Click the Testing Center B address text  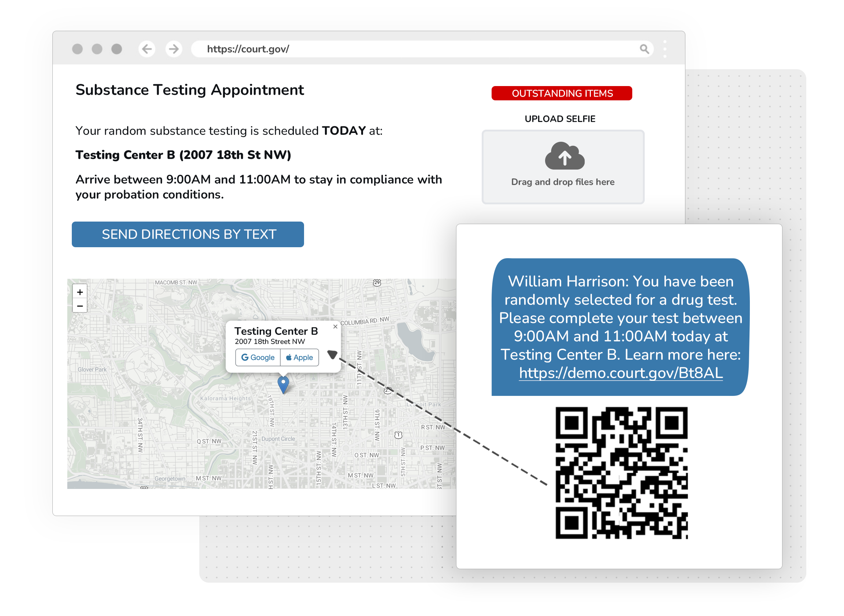tap(183, 155)
